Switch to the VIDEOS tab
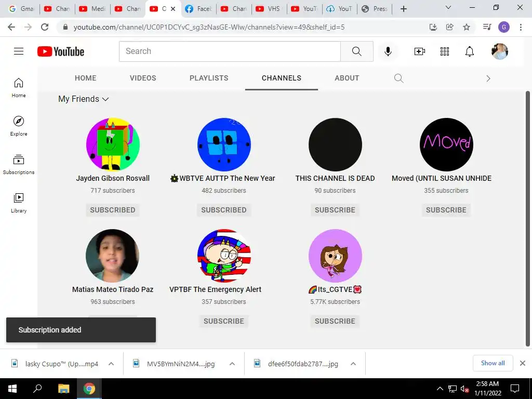Screen dimensions: 532x399 [143, 78]
